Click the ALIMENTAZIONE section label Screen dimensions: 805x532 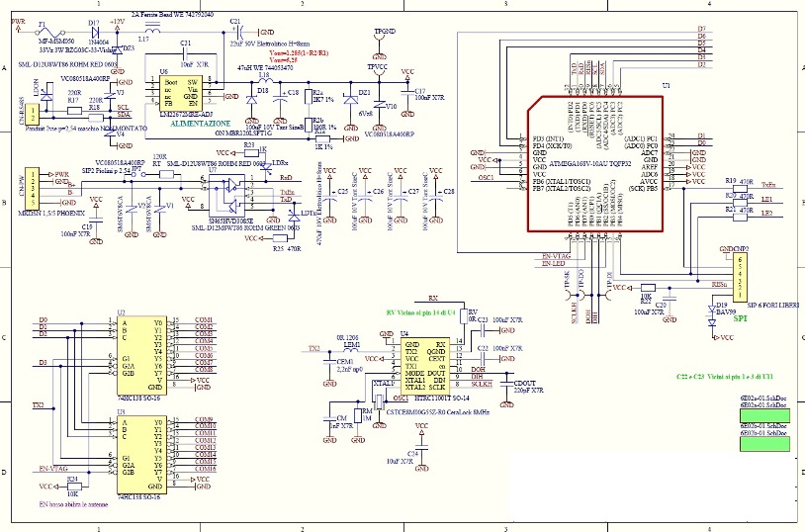click(200, 124)
